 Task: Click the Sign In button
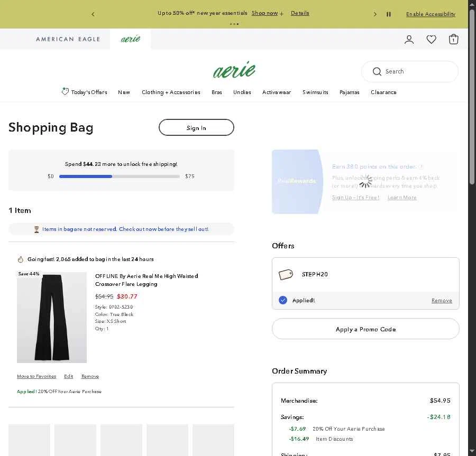click(196, 128)
